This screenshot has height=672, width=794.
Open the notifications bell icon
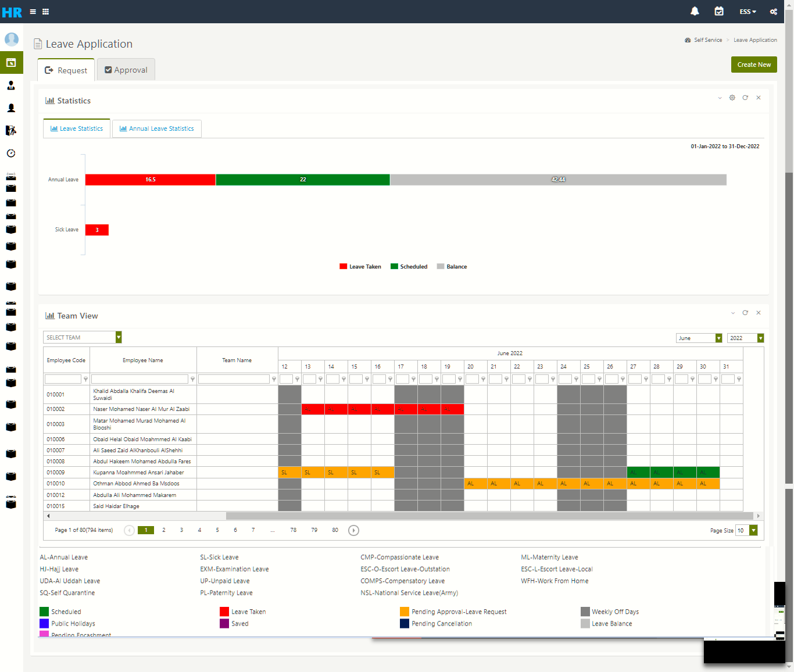point(694,11)
